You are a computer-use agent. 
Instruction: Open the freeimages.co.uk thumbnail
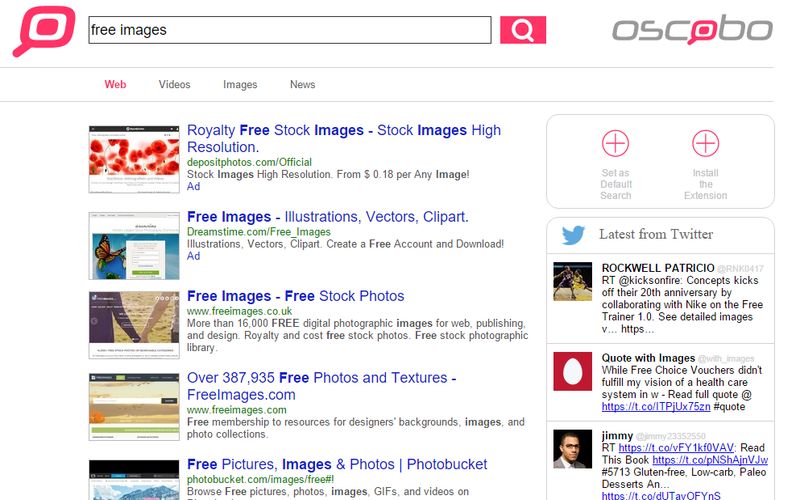pos(134,325)
